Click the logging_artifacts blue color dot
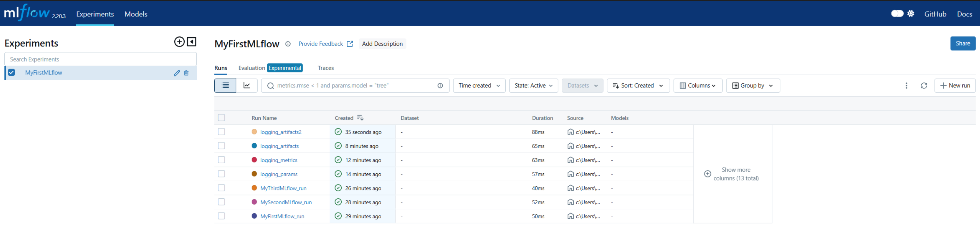980x228 pixels. click(254, 146)
